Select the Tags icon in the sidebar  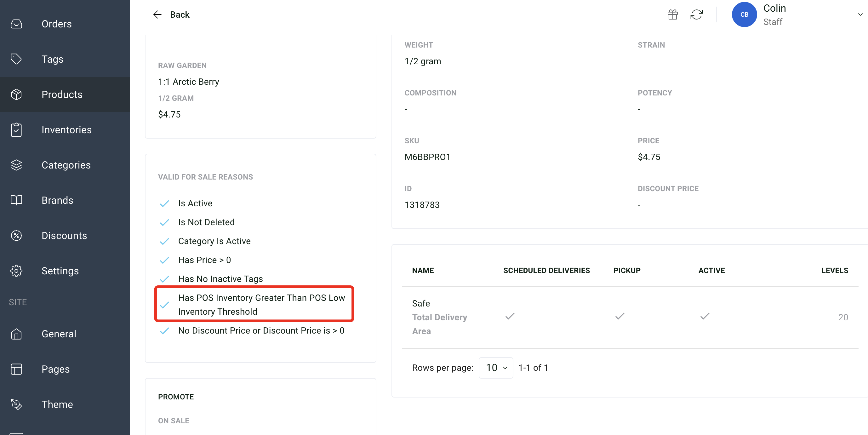click(x=16, y=59)
